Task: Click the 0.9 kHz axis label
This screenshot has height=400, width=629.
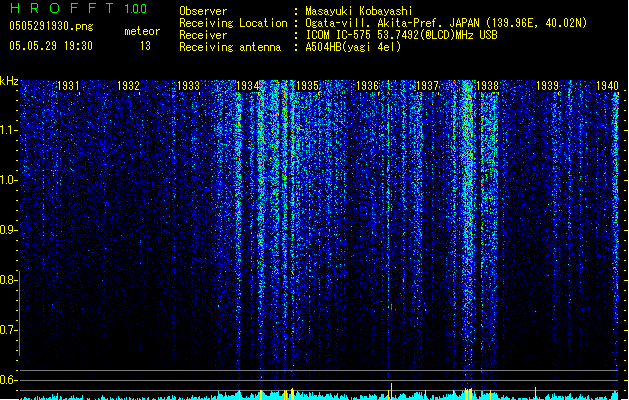Action: (8, 230)
